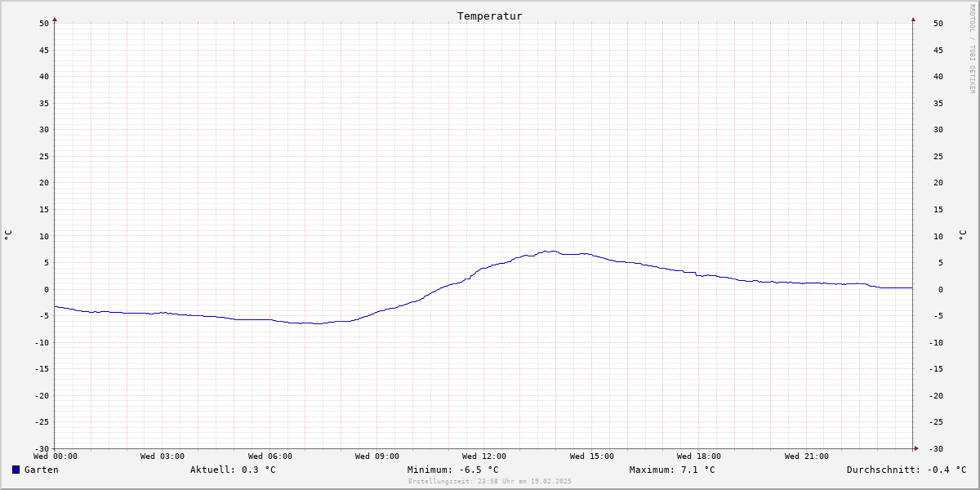
Task: Click the left axis '-30' label
Action: pos(42,448)
